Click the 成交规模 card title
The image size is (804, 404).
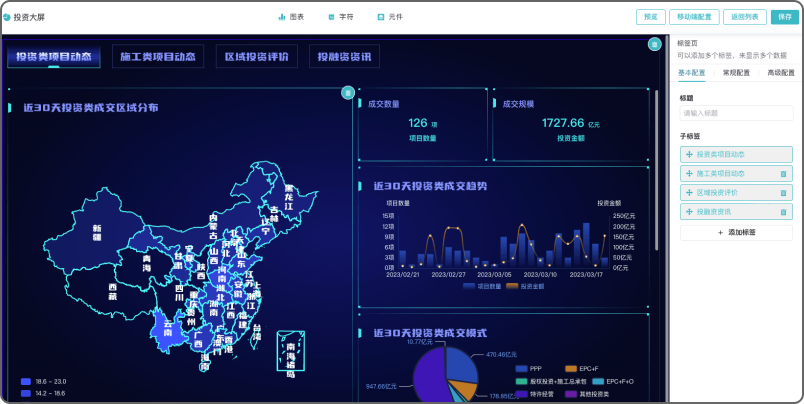[x=518, y=104]
